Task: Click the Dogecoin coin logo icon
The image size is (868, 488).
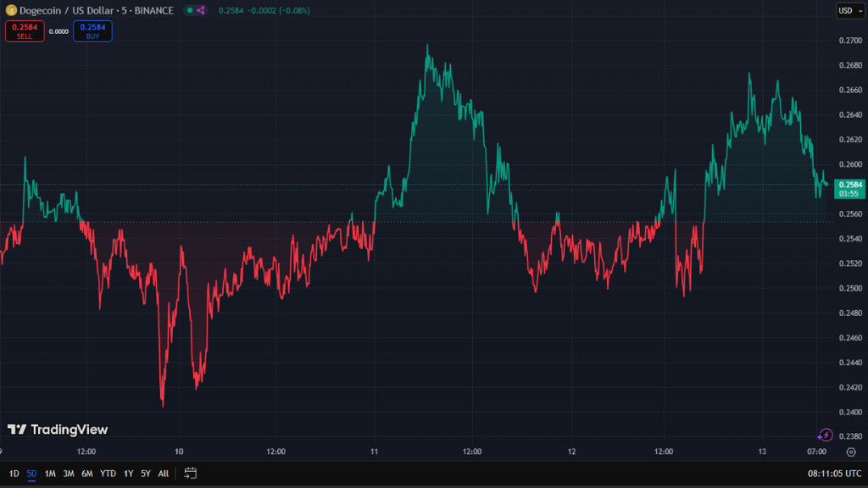Action: tap(11, 10)
